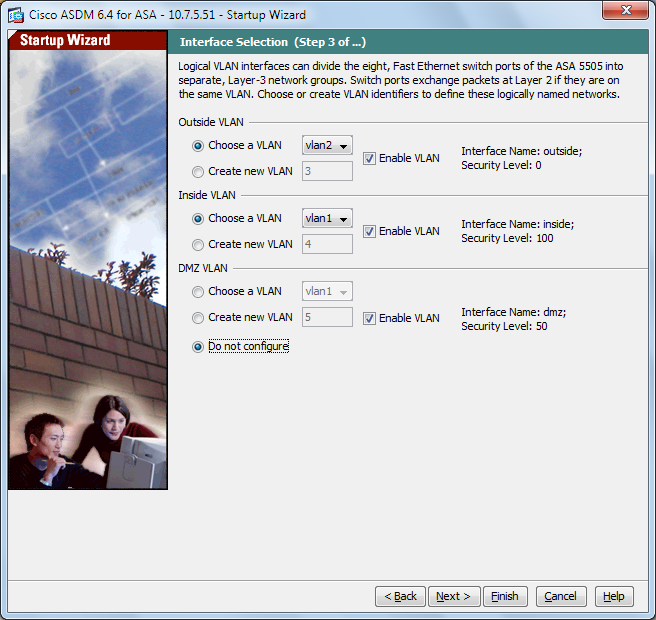Click the Outside new VLAN number field
Image resolution: width=656 pixels, height=620 pixels.
coord(327,171)
